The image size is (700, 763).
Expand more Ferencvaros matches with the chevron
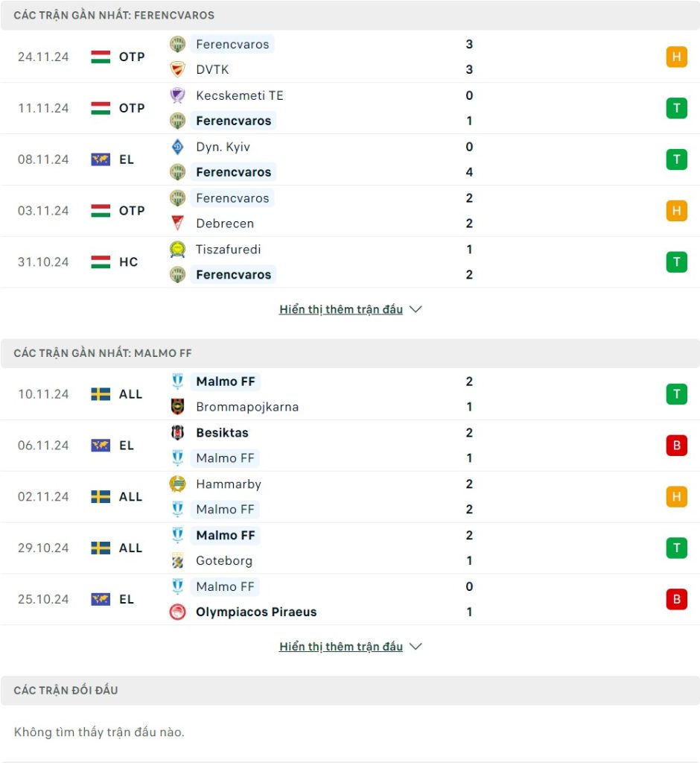(416, 309)
